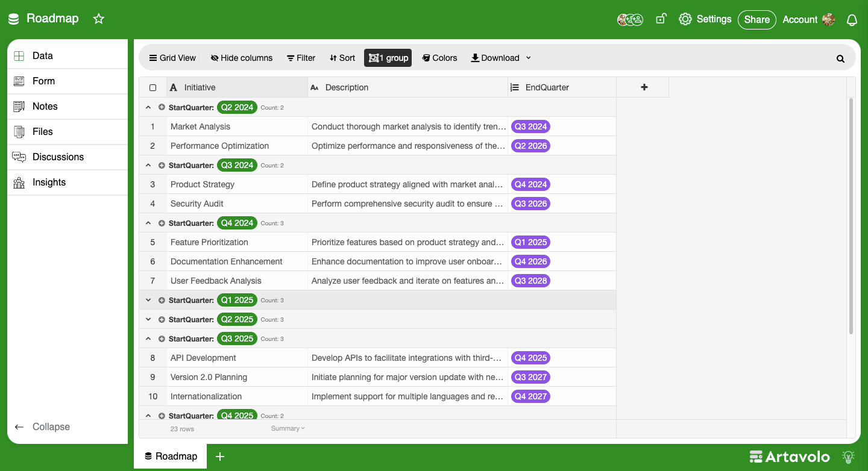Viewport: 868px width, 471px height.
Task: Select the Roadmap tab at the bottom
Action: (171, 456)
